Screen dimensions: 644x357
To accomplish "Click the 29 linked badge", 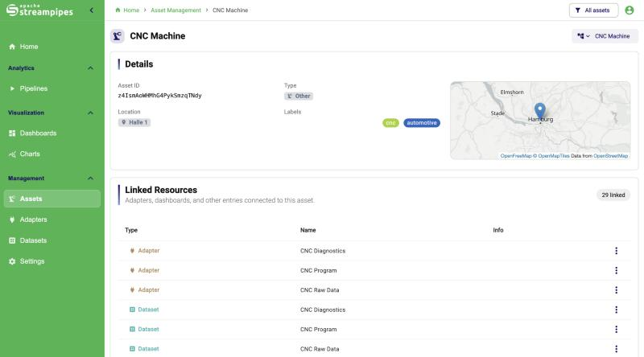I will 613,195.
